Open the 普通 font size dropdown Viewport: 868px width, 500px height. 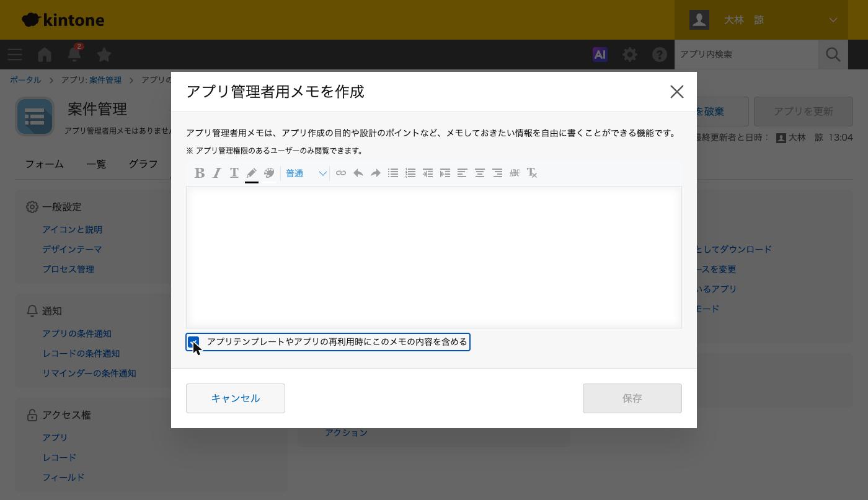306,173
